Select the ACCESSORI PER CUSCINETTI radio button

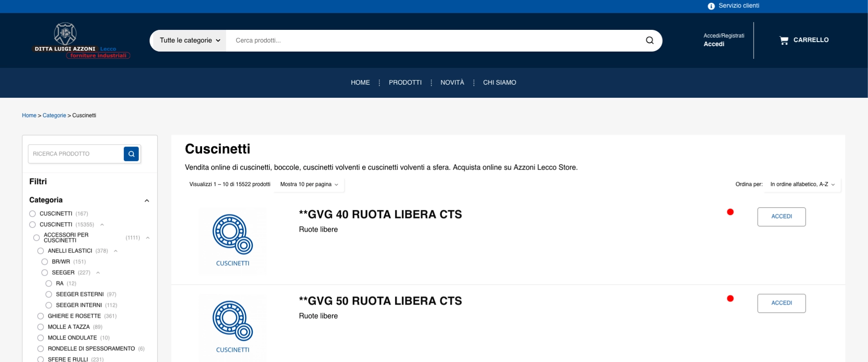(x=37, y=238)
